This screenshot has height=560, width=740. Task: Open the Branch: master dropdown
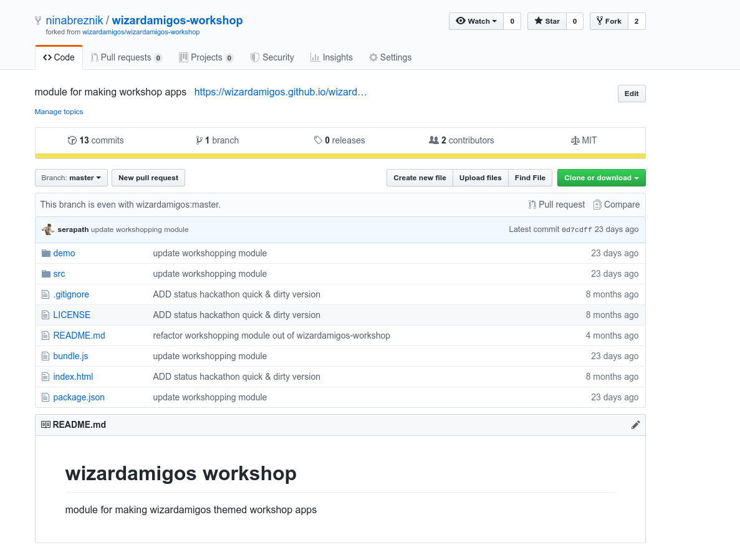click(x=71, y=178)
